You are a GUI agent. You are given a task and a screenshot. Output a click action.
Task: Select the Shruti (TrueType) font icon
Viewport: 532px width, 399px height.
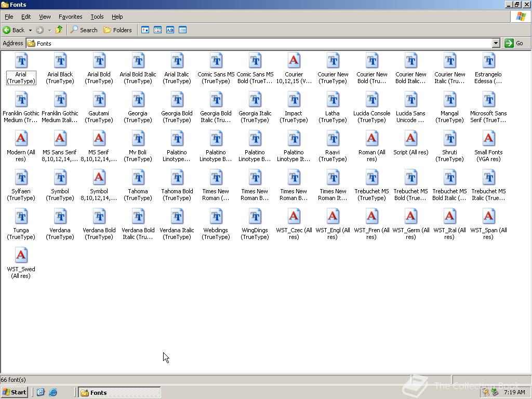coord(450,139)
